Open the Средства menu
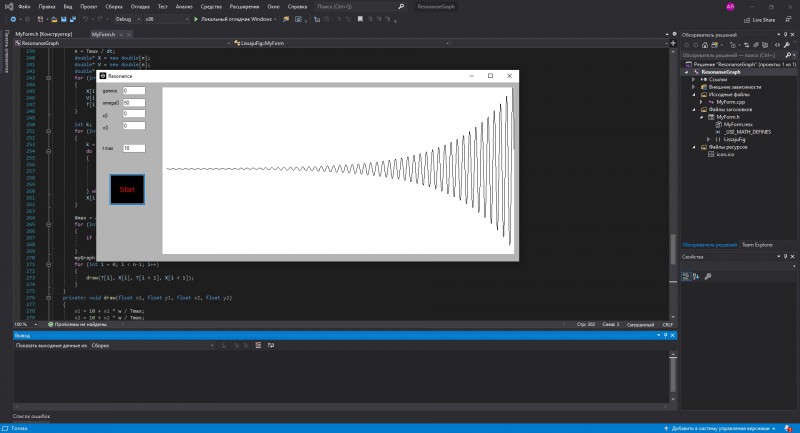 [x=211, y=7]
